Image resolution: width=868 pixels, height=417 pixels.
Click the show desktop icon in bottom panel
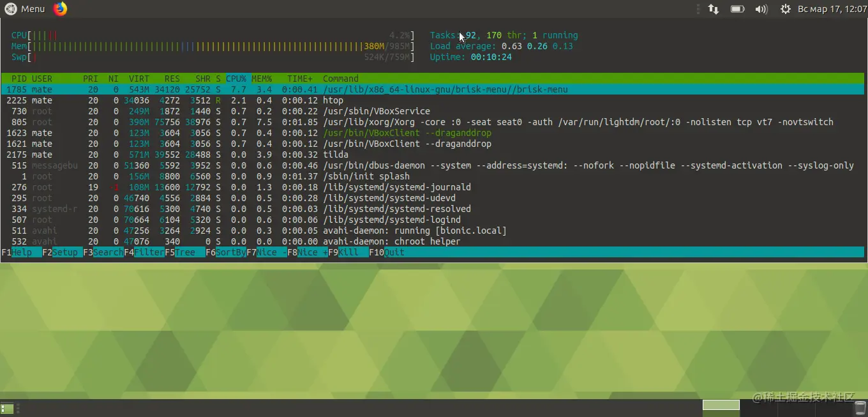(8, 409)
